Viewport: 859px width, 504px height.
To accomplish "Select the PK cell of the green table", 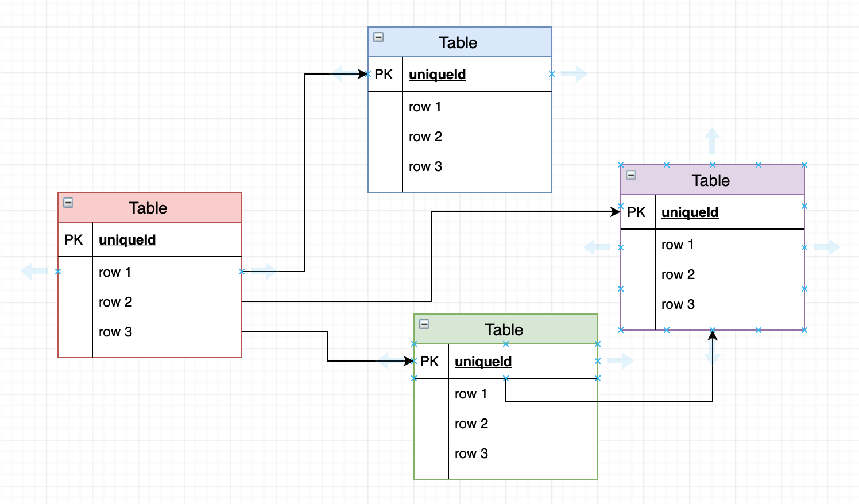I will pyautogui.click(x=429, y=362).
